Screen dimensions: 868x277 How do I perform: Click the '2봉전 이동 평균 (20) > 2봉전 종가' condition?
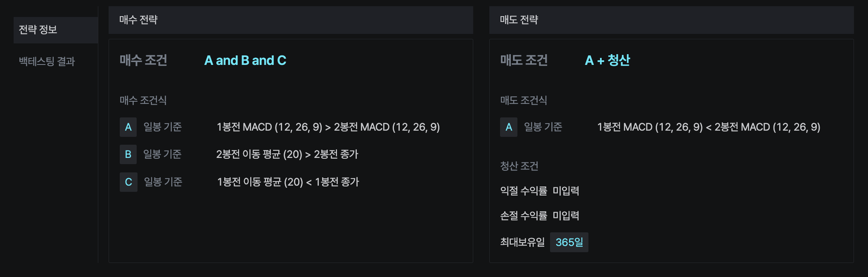click(x=287, y=154)
